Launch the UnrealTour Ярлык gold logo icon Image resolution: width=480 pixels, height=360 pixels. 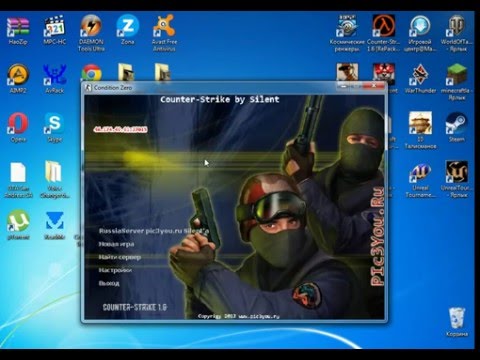(456, 179)
